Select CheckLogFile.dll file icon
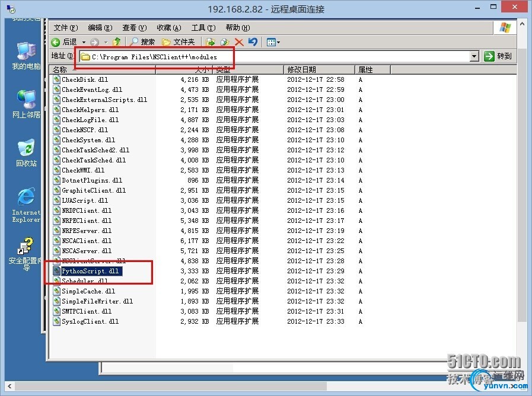Image resolution: width=532 pixels, height=396 pixels. (x=57, y=120)
